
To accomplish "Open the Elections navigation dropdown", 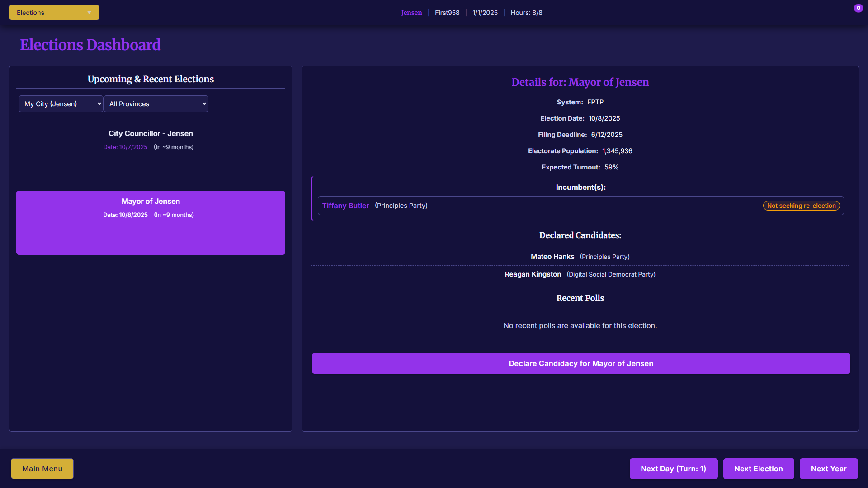I will [x=54, y=13].
